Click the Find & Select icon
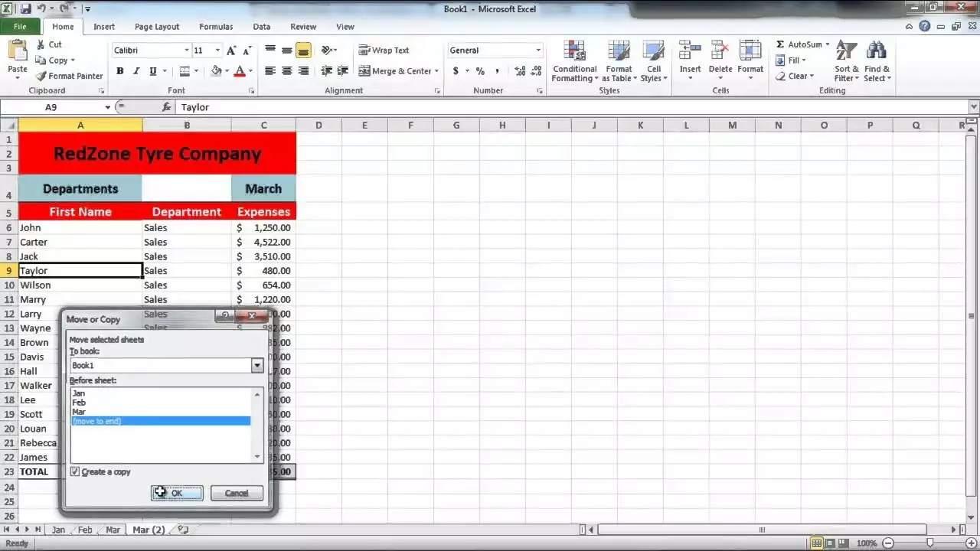 tap(877, 61)
